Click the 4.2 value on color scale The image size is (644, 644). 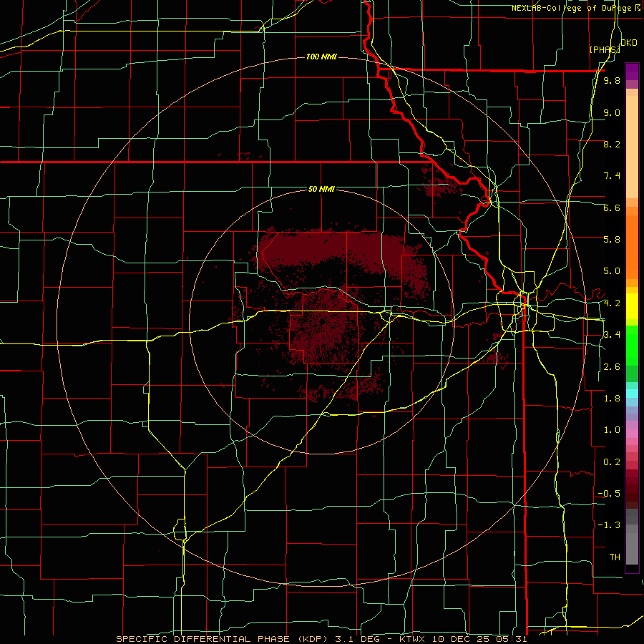click(612, 303)
